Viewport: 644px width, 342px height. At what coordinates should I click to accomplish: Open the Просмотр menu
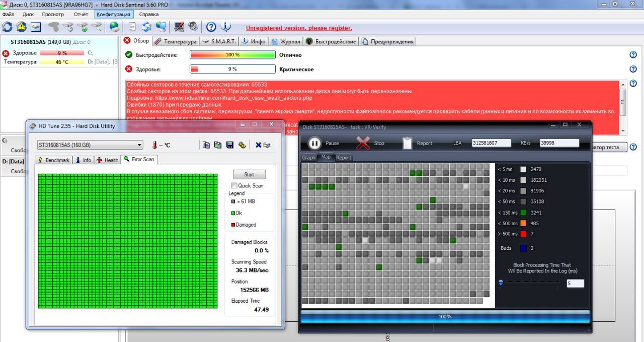click(53, 14)
